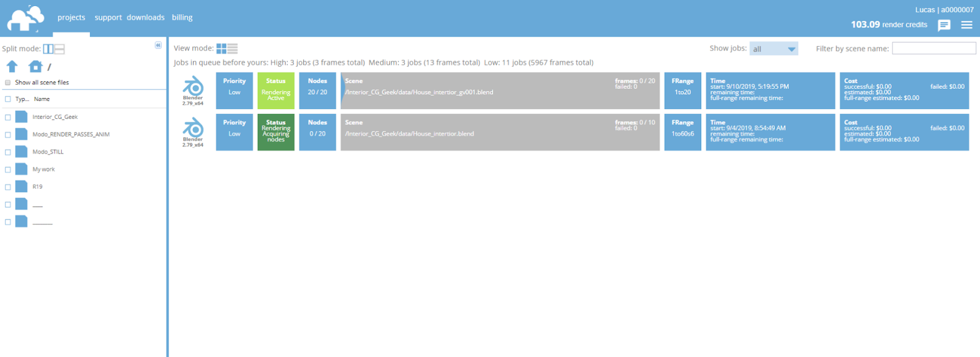Image resolution: width=980 pixels, height=357 pixels.
Task: Click the Nodes 20 / 20 tile
Action: (x=318, y=91)
